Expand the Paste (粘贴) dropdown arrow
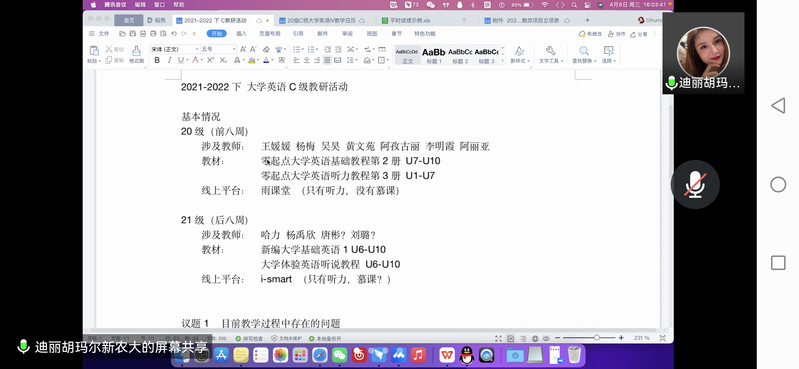The width and height of the screenshot is (799, 369). [100, 61]
